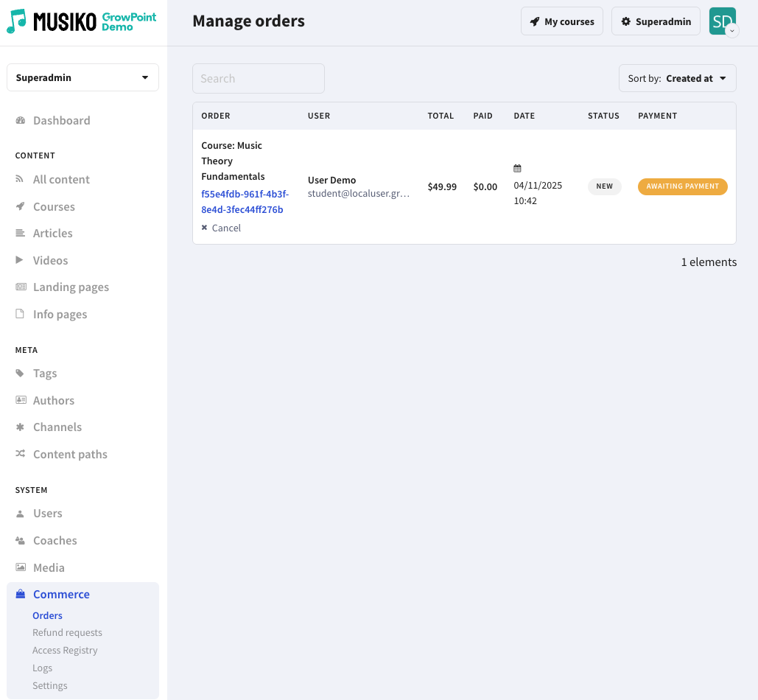Open the Superadmin role dropdown
The image size is (758, 700).
click(83, 77)
